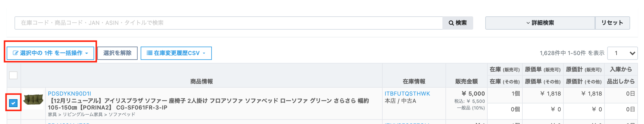Open inventory code ITBFUTQSTHWK link
This screenshot has height=124, width=644.
[407, 94]
